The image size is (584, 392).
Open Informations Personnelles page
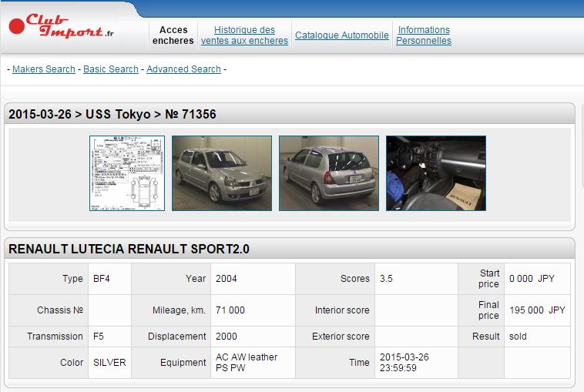423,35
